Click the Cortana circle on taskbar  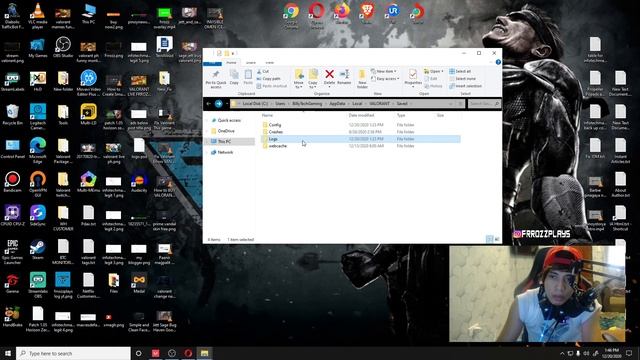pyautogui.click(x=139, y=353)
